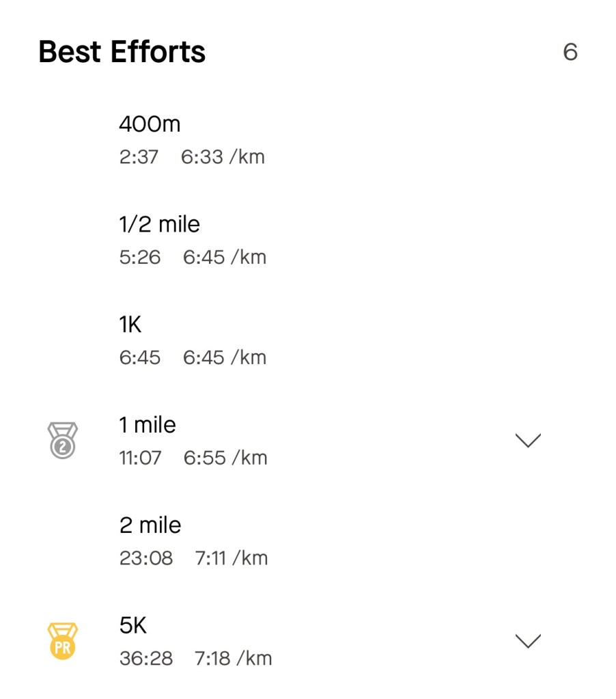Tap the 5K time 36:28
Viewport: 616px width, 699px height.
[x=146, y=659]
